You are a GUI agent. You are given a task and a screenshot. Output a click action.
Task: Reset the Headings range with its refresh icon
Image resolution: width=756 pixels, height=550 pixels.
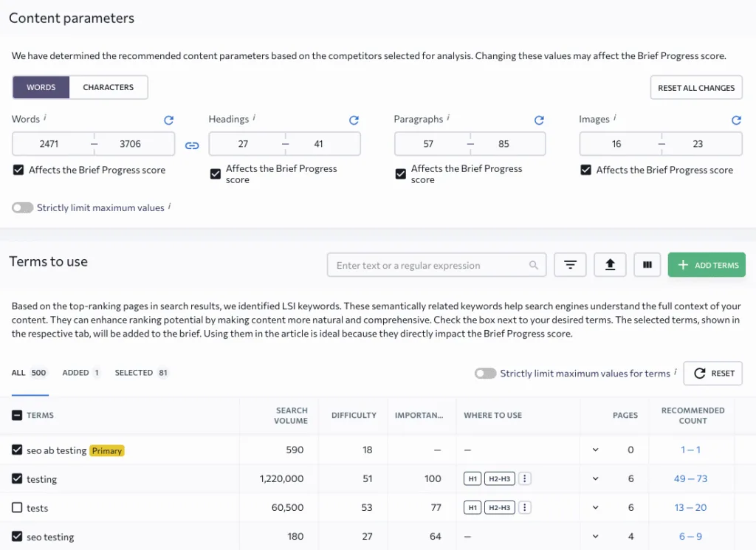click(354, 120)
